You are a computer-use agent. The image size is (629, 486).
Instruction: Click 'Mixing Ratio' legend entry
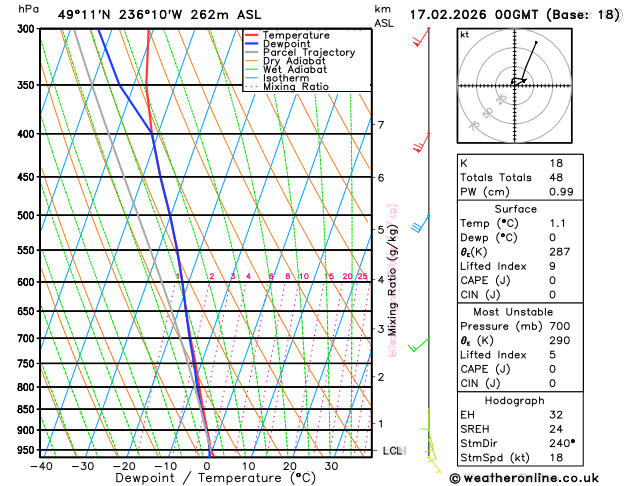[296, 87]
